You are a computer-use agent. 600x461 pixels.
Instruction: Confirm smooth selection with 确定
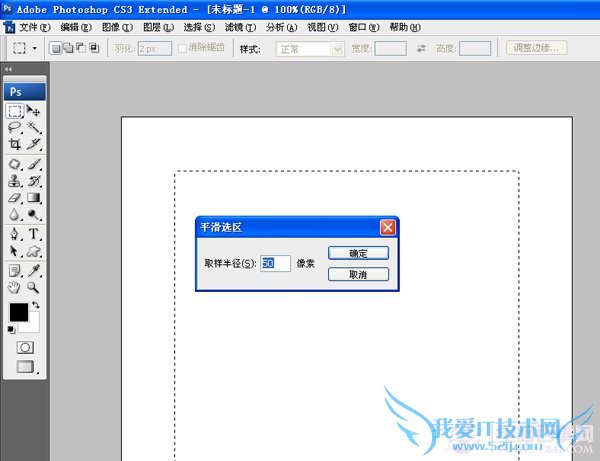358,253
